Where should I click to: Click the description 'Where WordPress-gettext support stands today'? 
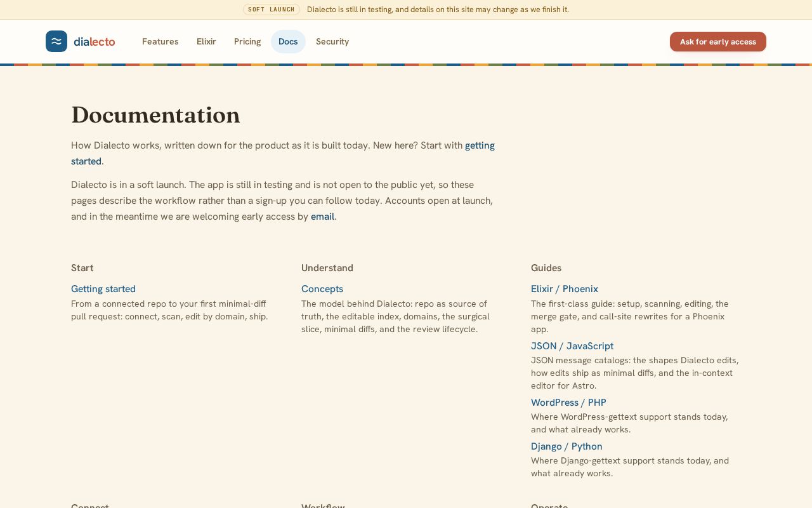[x=629, y=423]
